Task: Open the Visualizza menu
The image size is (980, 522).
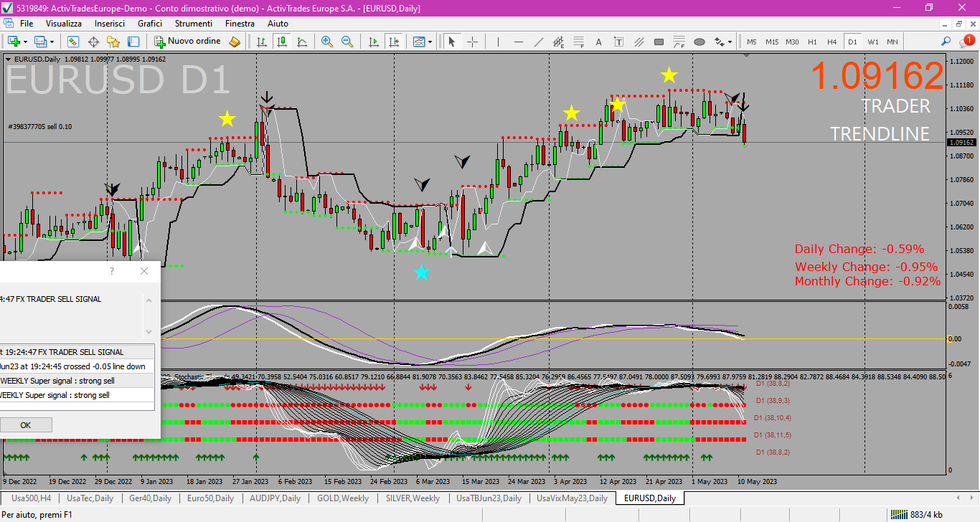Action: coord(64,24)
